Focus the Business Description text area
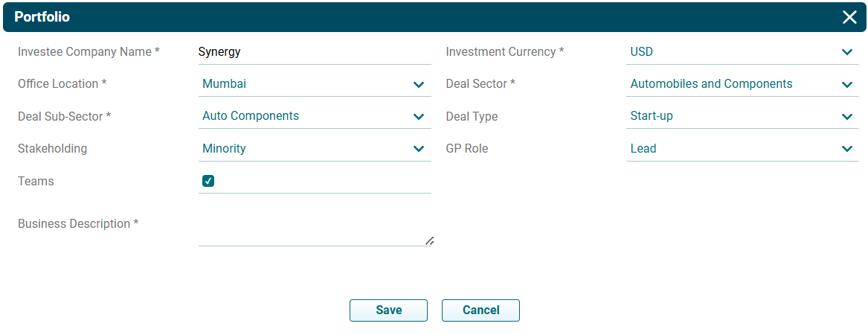The height and width of the screenshot is (335, 868). 312,227
